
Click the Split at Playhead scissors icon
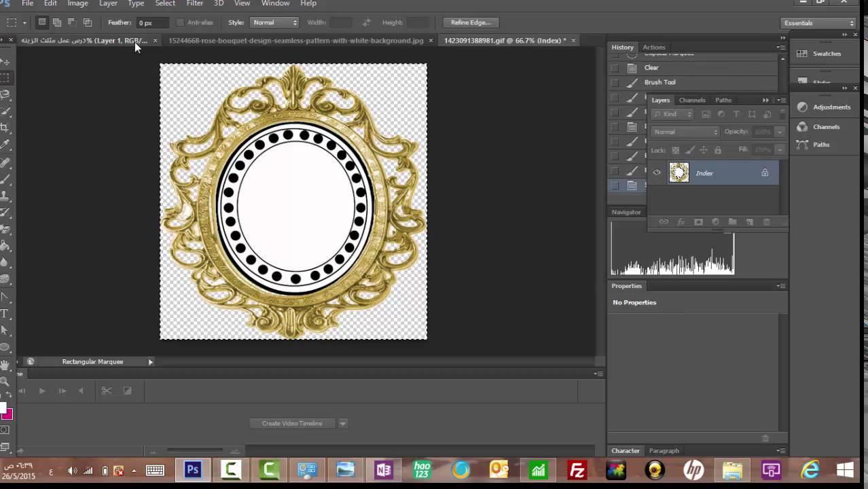[106, 391]
